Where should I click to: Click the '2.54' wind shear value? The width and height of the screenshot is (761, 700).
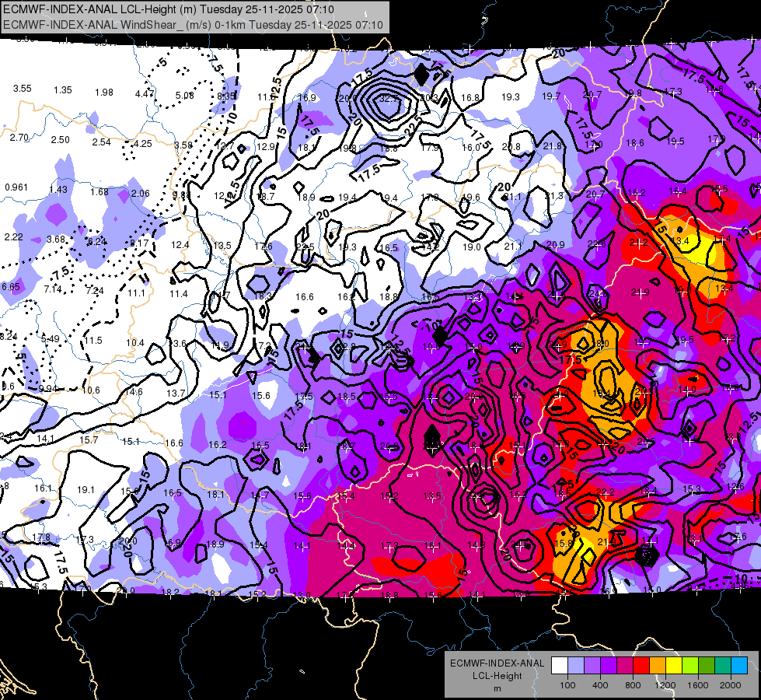click(101, 142)
